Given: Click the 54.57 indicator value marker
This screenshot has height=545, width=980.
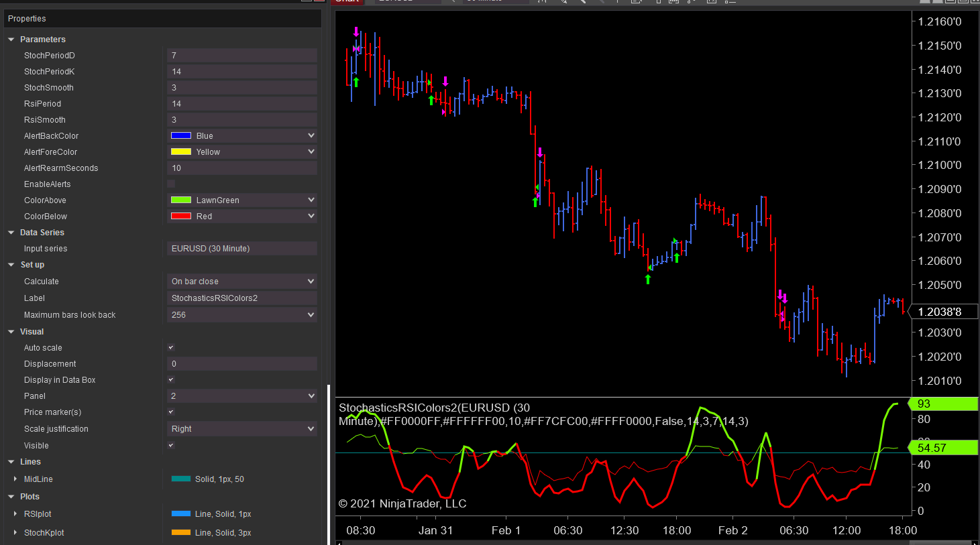Looking at the screenshot, I should pyautogui.click(x=943, y=448).
